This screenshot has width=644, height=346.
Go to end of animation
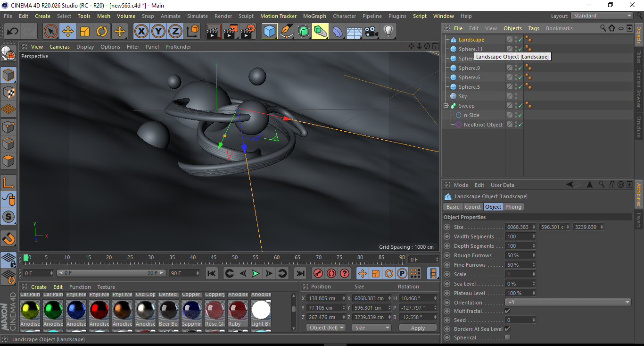coord(300,273)
